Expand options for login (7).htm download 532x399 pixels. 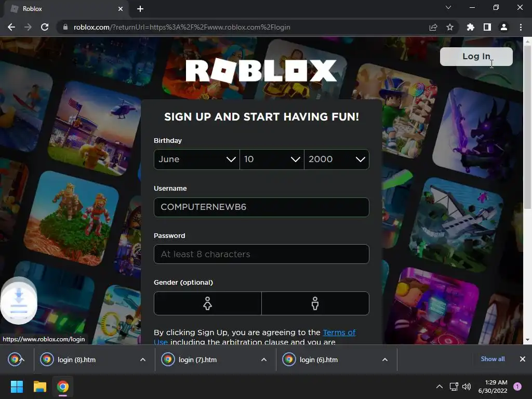[264, 360]
